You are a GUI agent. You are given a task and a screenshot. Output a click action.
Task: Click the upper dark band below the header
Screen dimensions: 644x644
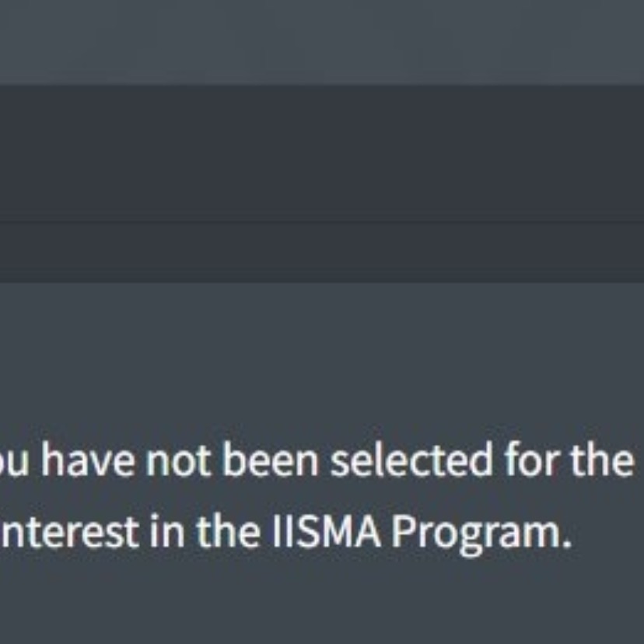tap(322, 152)
